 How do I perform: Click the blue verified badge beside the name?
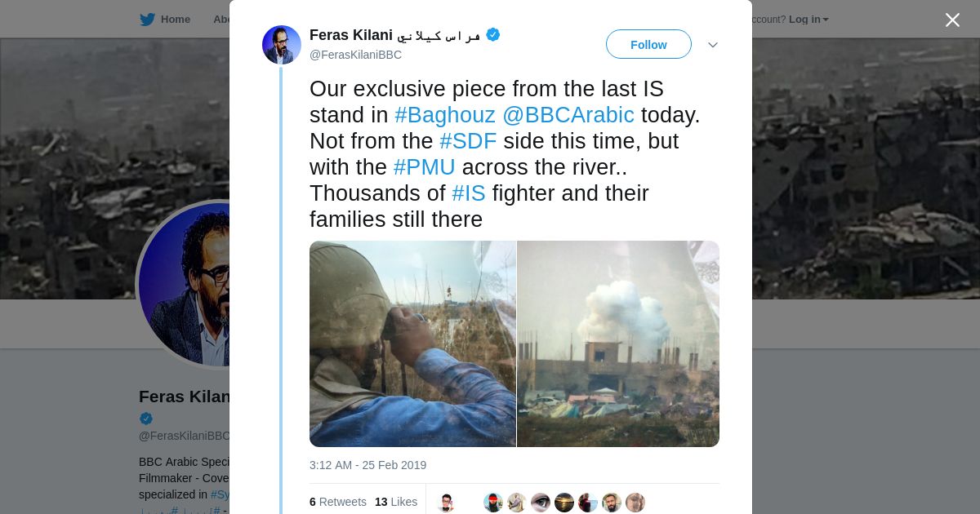(x=492, y=34)
